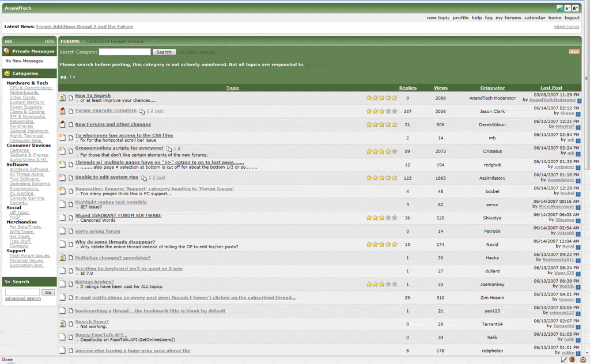The height and width of the screenshot is (364, 590).
Task: Click the pencil icon in the status bar
Action: (x=564, y=360)
